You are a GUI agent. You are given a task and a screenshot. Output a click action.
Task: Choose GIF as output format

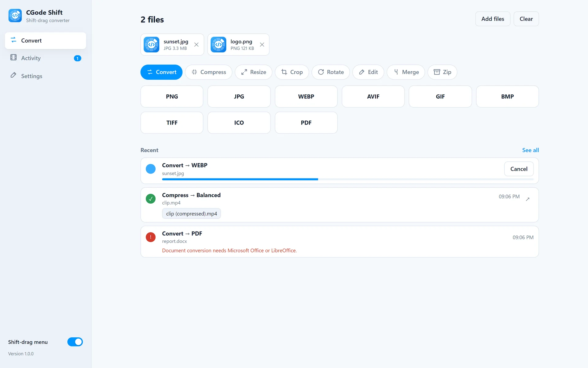click(x=440, y=96)
